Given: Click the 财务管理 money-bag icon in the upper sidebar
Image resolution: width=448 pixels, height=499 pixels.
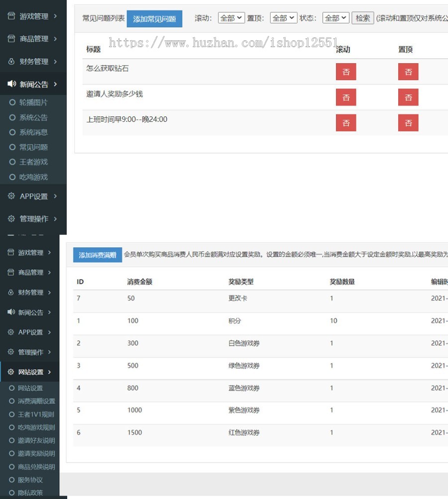Looking at the screenshot, I should [11, 61].
